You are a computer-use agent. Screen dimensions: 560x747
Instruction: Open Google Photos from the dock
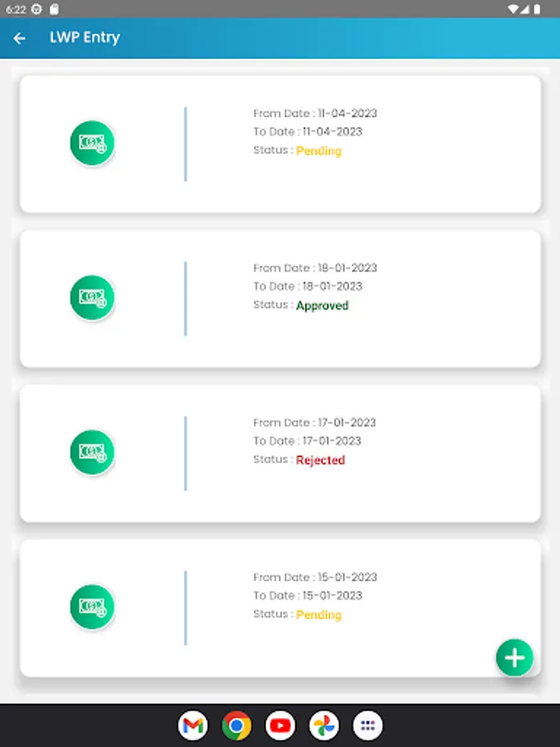point(324,726)
